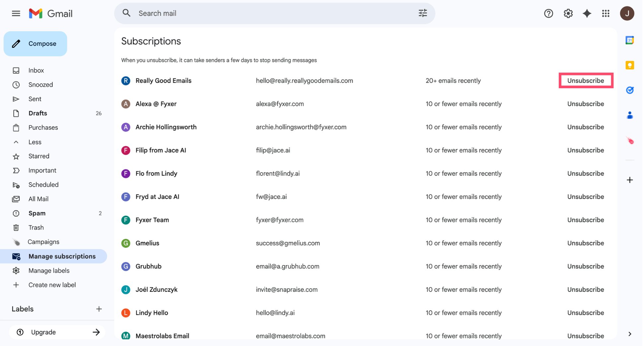Unsubscribe from Filip from Jace AI
This screenshot has width=644, height=346.
pyautogui.click(x=586, y=150)
